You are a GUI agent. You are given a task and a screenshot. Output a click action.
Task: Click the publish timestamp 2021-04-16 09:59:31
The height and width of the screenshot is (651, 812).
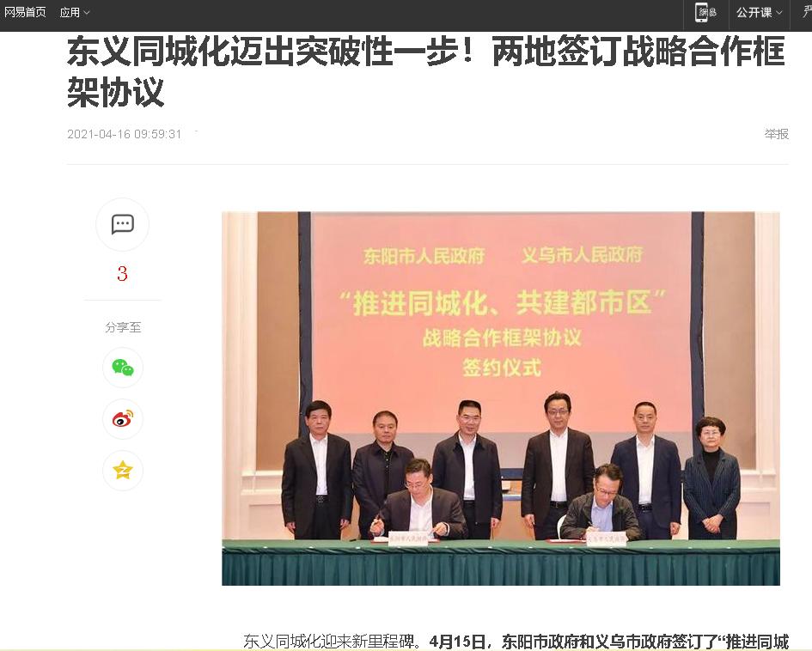pos(125,134)
